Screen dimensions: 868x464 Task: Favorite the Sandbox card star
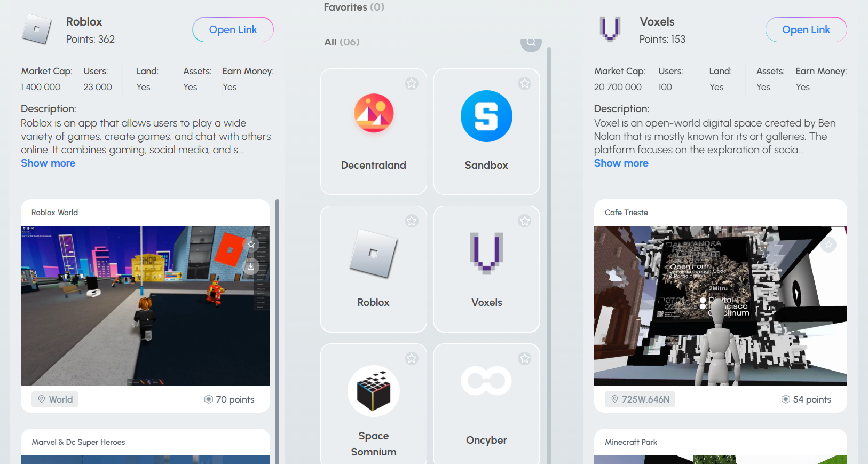525,83
